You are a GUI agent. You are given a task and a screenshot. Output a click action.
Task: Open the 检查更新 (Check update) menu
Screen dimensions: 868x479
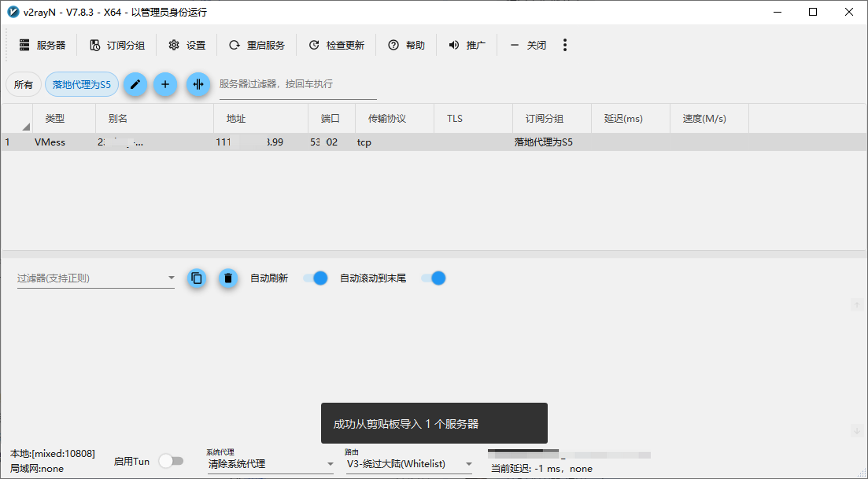337,46
